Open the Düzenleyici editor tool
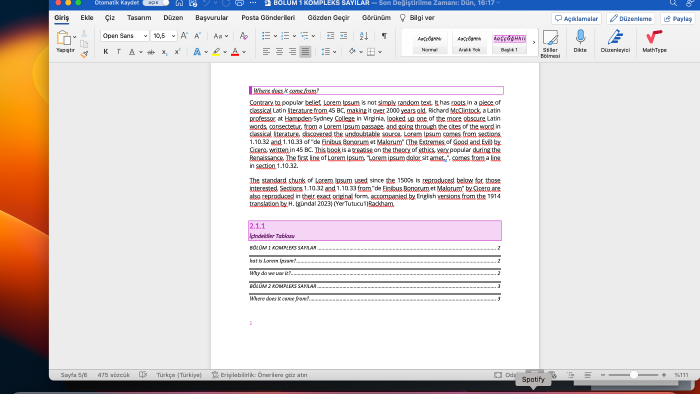 (x=615, y=41)
